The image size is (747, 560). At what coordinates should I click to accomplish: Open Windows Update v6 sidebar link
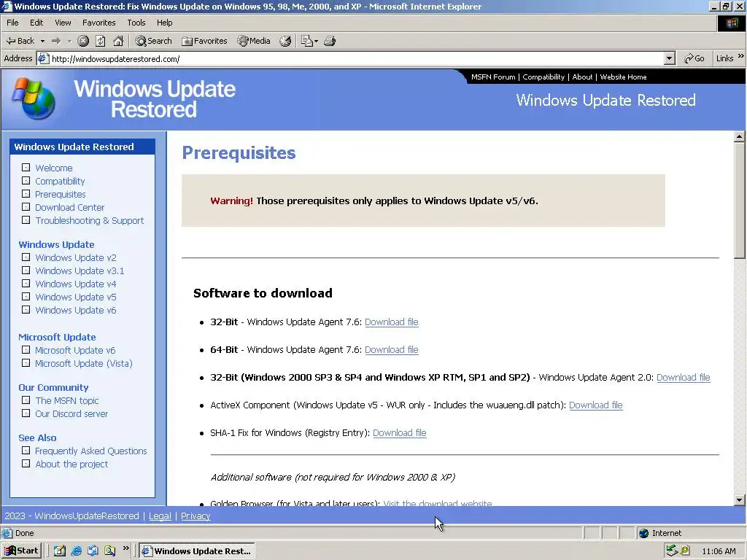tap(76, 311)
